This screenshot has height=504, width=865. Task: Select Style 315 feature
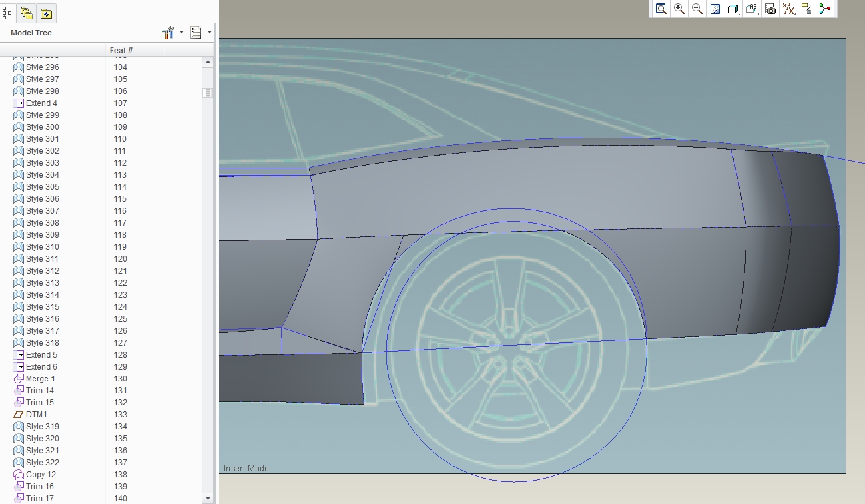coord(43,307)
